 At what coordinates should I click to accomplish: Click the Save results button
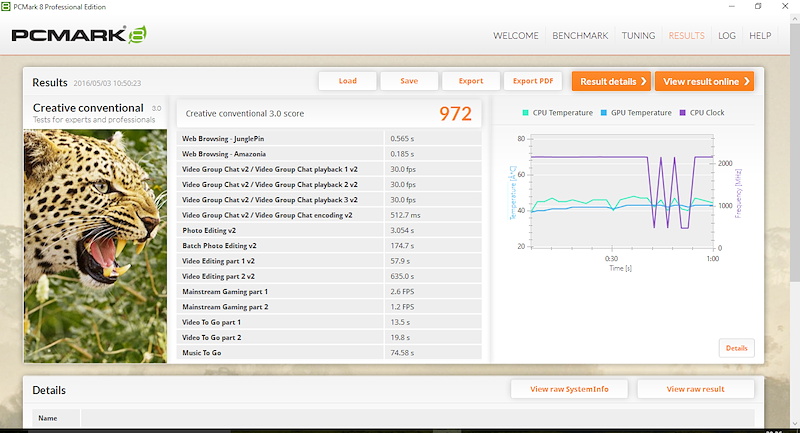pyautogui.click(x=409, y=81)
